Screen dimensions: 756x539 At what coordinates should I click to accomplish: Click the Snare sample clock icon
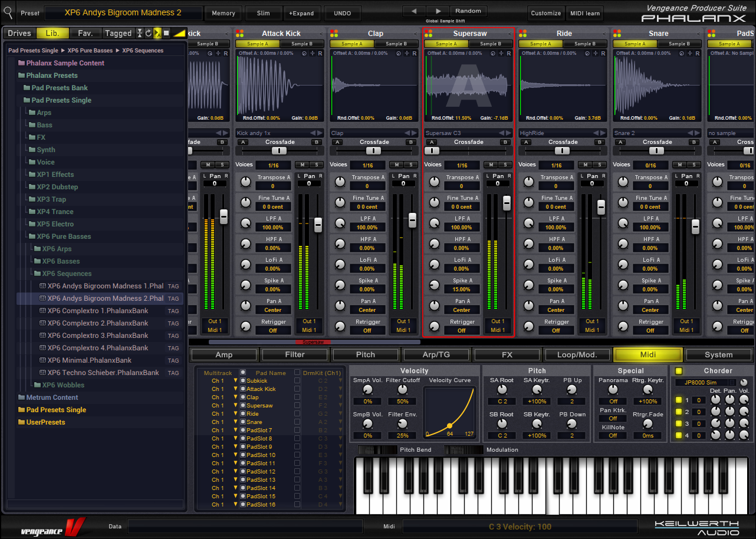[x=682, y=54]
